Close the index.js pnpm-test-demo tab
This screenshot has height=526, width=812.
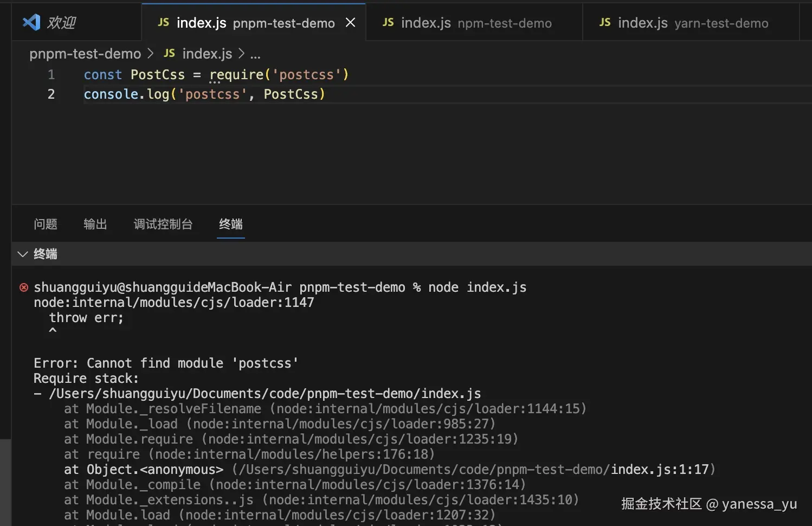[351, 22]
